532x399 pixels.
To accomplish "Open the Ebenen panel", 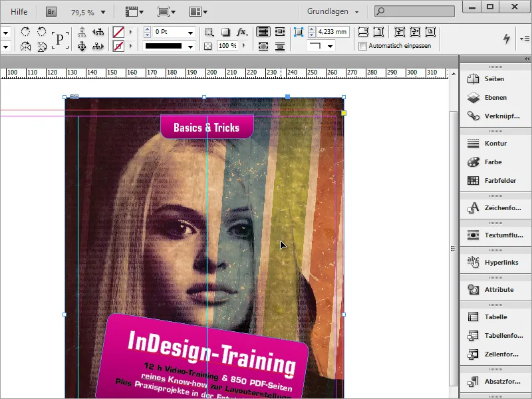I will pos(495,98).
